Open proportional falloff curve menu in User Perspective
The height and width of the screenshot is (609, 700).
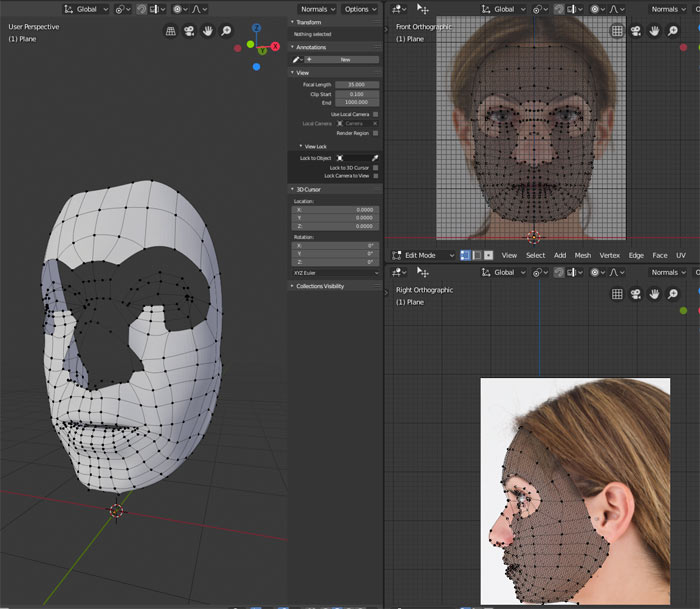click(199, 9)
